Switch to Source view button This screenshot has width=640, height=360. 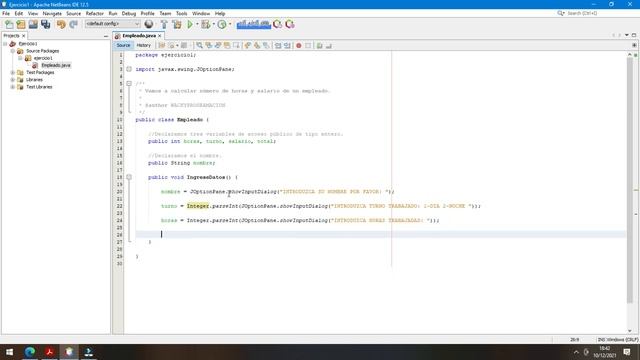pyautogui.click(x=123, y=45)
